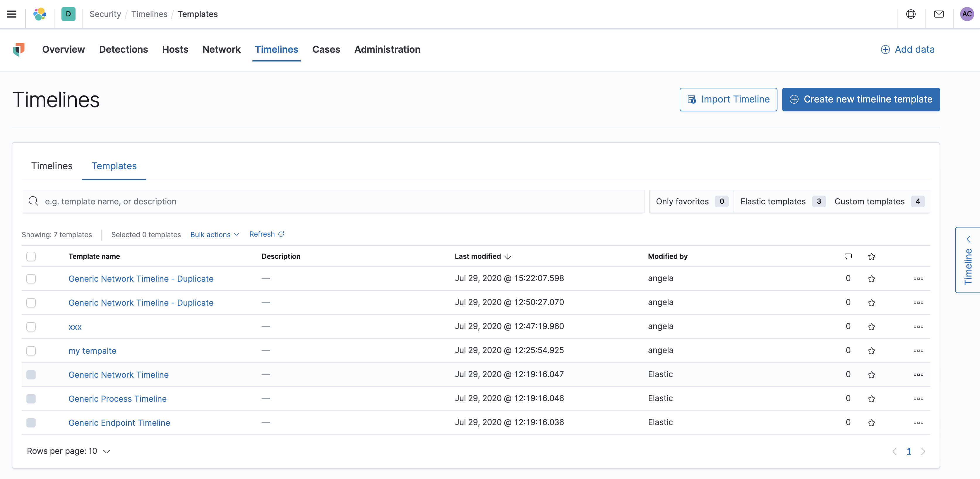The width and height of the screenshot is (980, 479).
Task: Open actions menu for my tempalte row
Action: (918, 350)
